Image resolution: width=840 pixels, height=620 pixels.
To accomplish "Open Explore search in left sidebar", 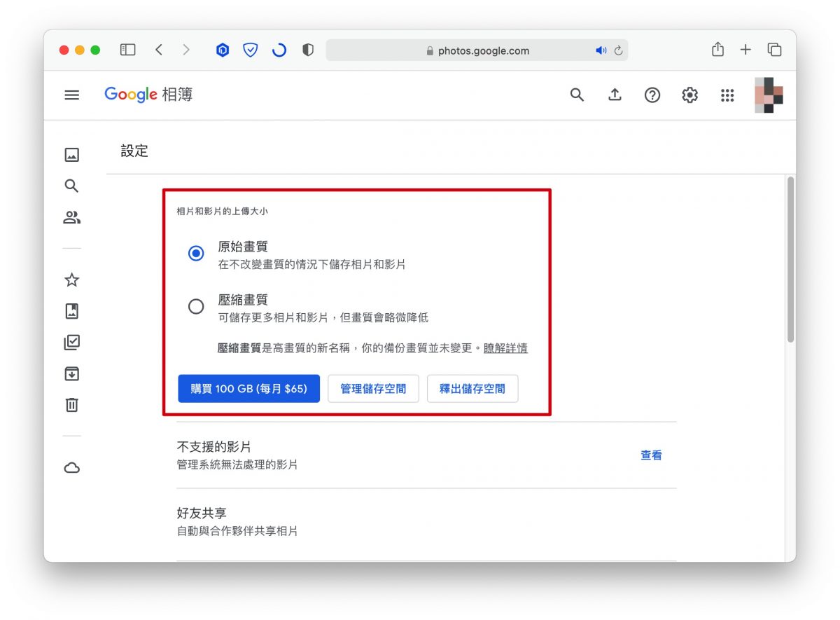I will (71, 186).
